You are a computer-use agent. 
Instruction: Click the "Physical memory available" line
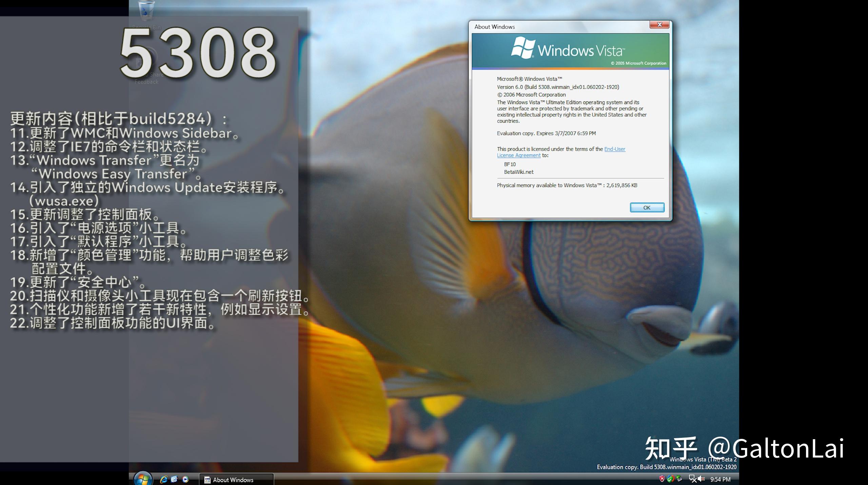[x=567, y=185]
